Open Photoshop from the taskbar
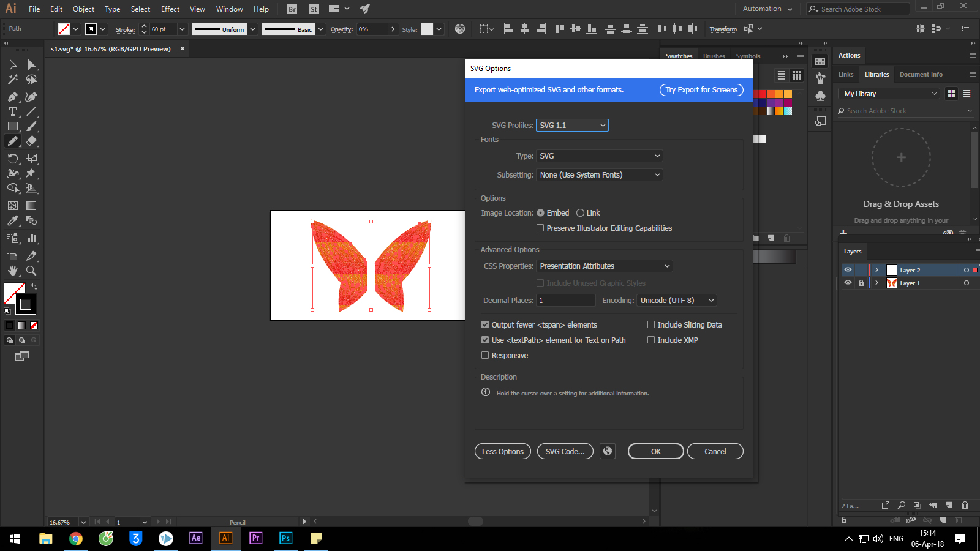 (x=286, y=538)
